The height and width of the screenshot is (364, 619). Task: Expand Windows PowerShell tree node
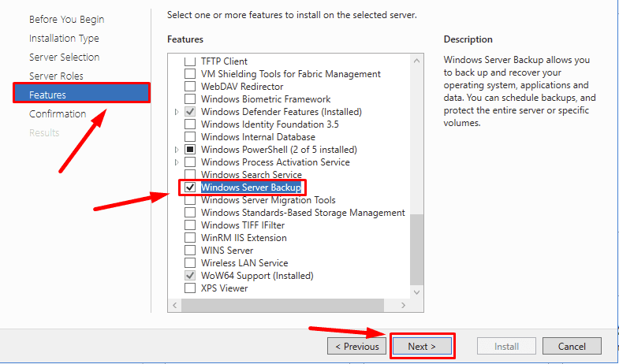point(177,150)
